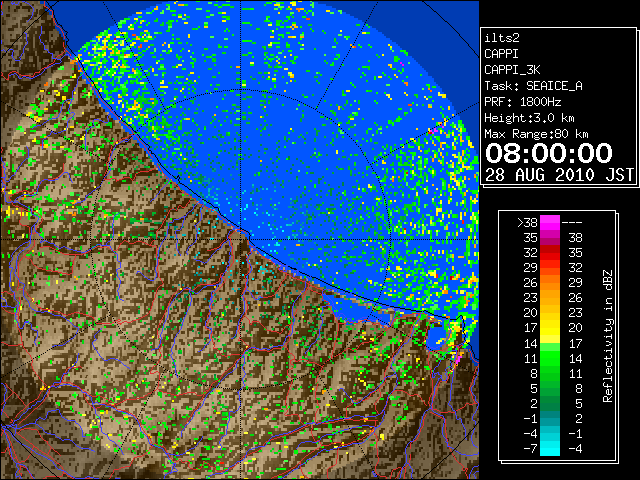The width and height of the screenshot is (640, 480).
Task: Click the 'Height:3.0 km' line
Action: (529, 118)
